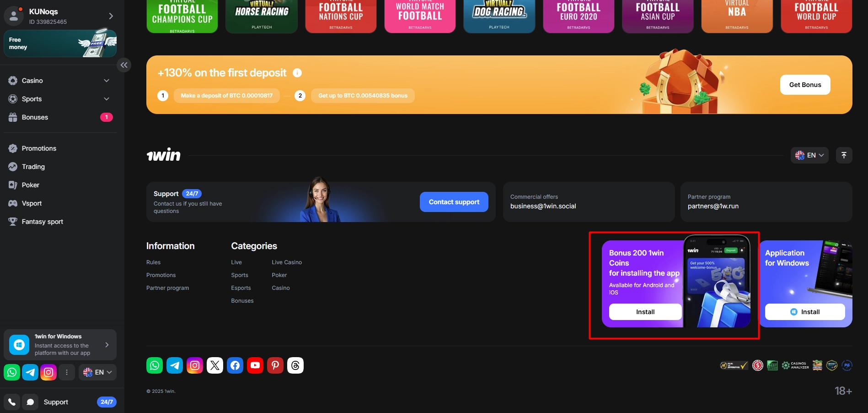
Task: Open Football Champions Cup game tile
Action: pyautogui.click(x=182, y=16)
